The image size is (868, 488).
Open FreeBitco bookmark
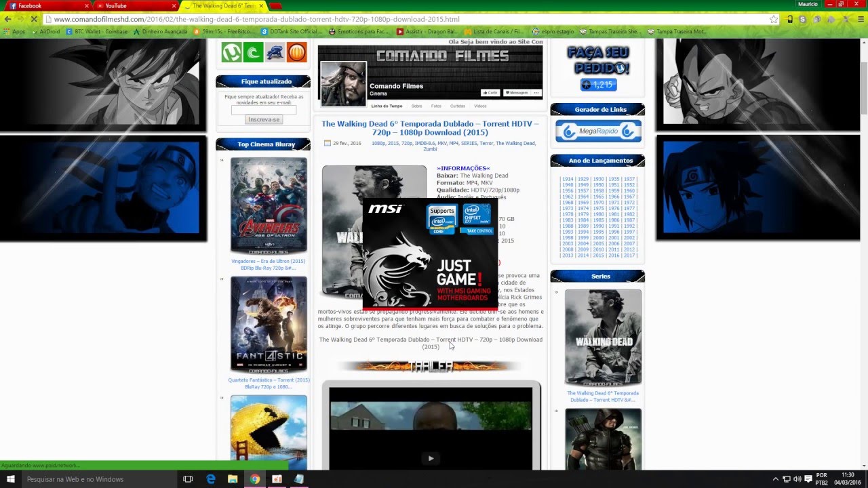[224, 31]
